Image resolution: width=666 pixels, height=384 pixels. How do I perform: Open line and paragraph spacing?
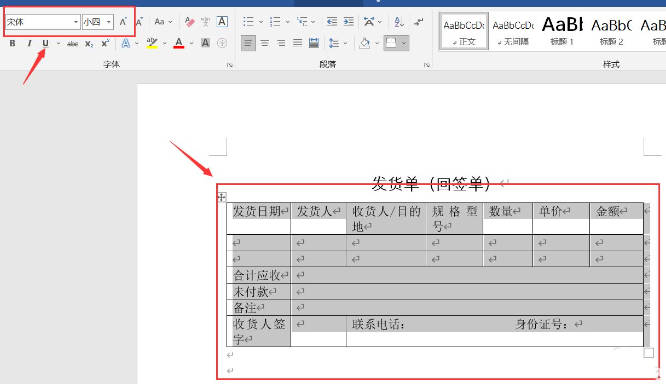coord(334,43)
